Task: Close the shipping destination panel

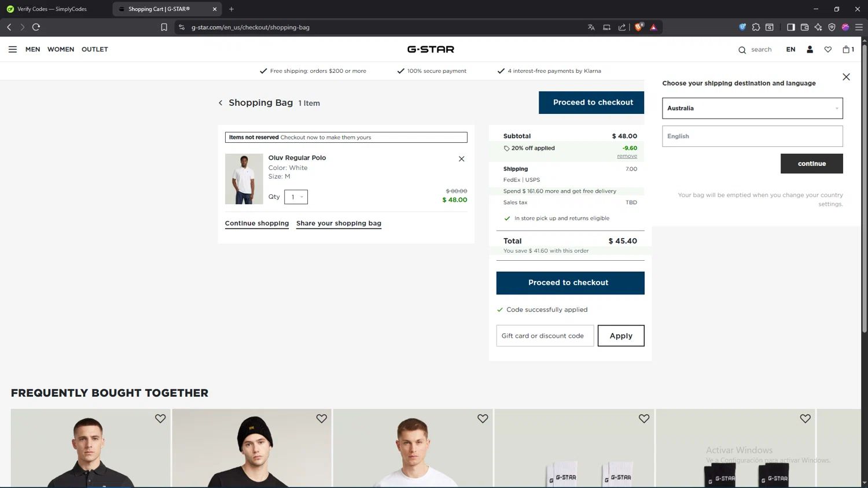Action: (x=846, y=77)
